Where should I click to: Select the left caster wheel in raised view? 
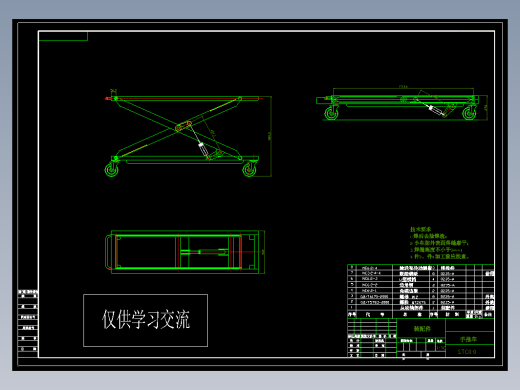tap(111, 170)
